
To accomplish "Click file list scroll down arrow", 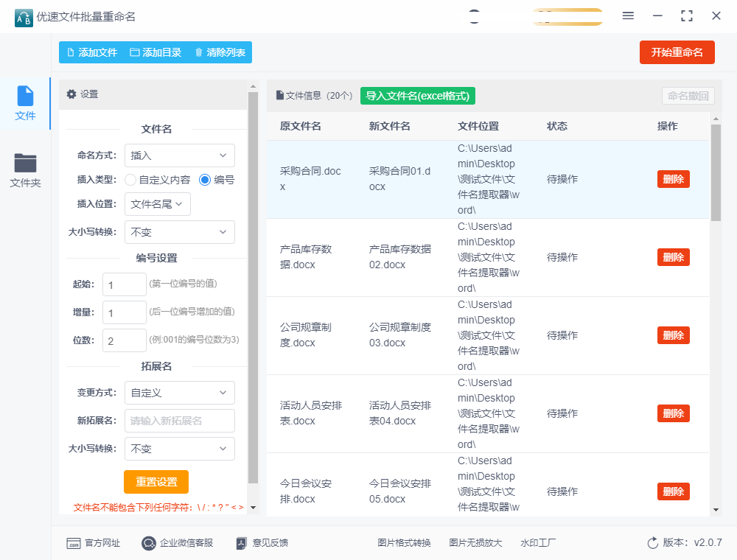I will click(x=716, y=510).
